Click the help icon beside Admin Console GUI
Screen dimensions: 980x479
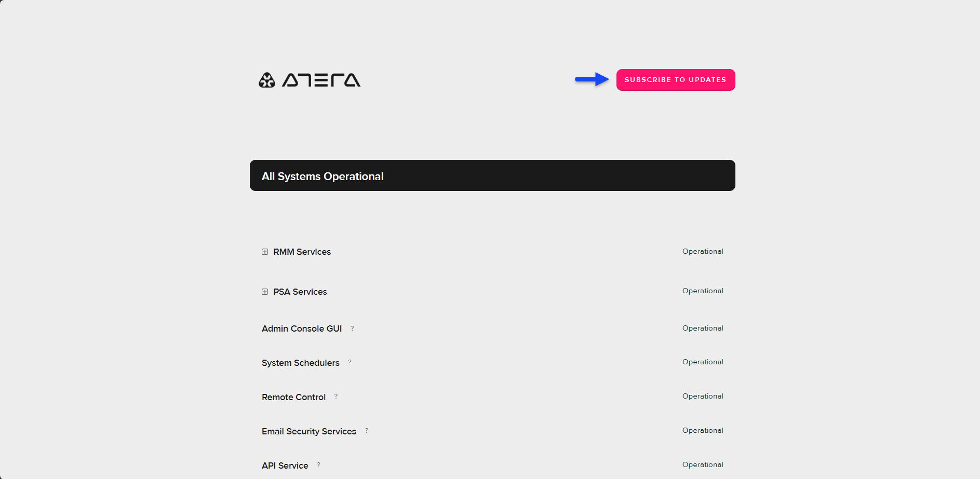click(x=352, y=328)
